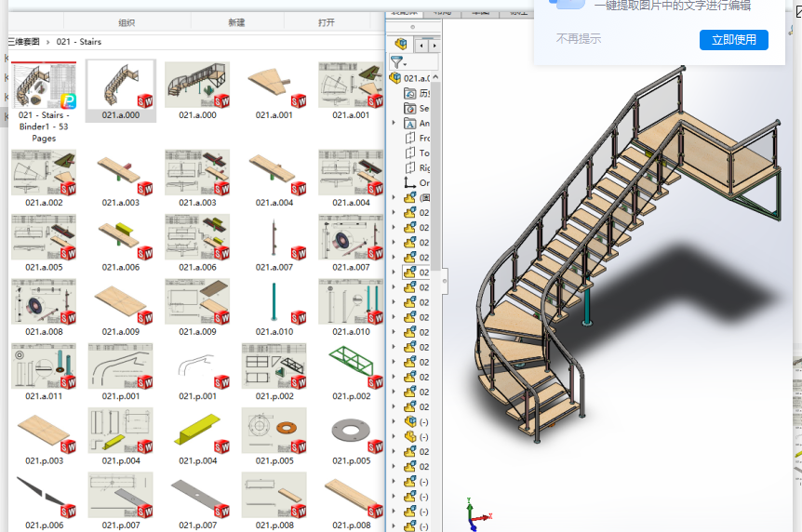Click the 立即使用 button

733,40
